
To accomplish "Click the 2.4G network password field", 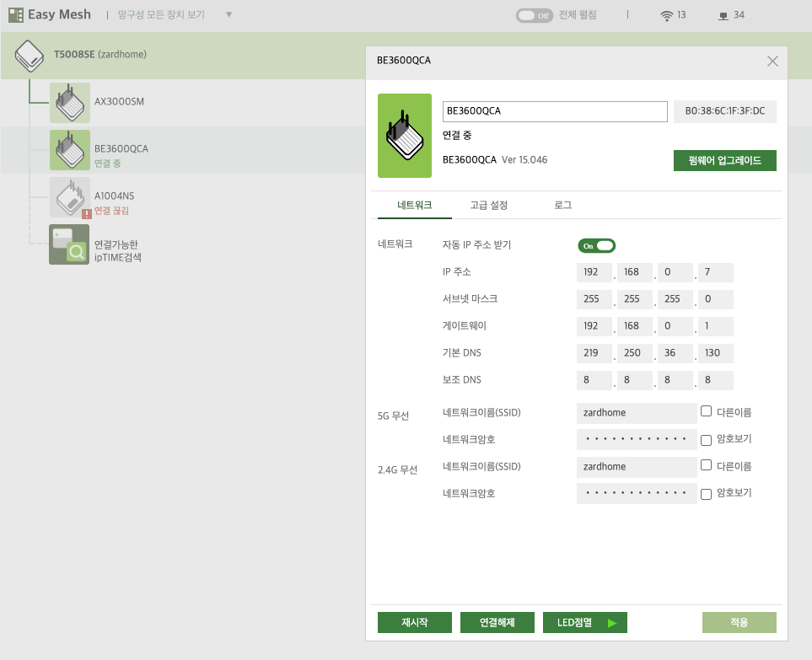I will [637, 493].
